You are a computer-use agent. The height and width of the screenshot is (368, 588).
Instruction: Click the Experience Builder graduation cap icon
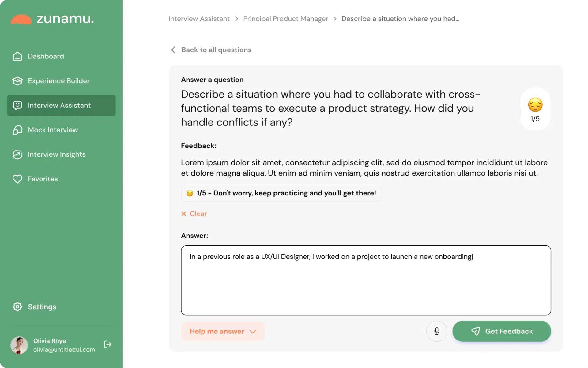(17, 81)
